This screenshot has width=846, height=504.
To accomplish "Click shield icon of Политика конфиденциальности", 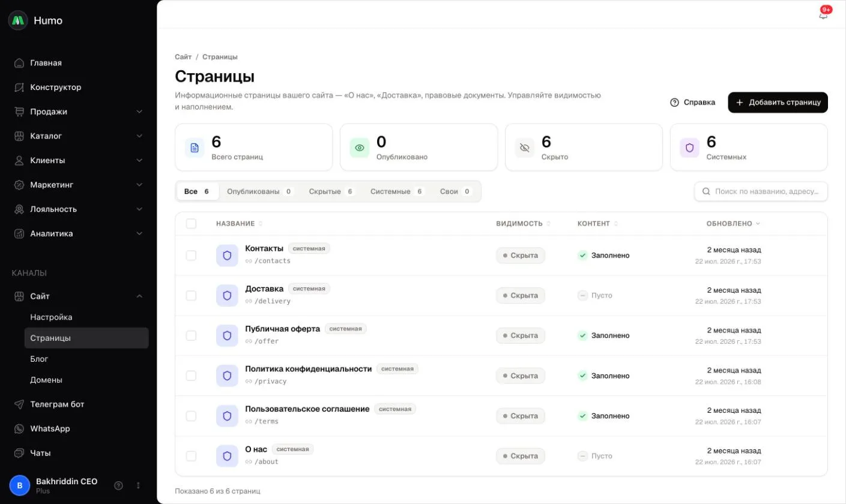I will click(x=227, y=376).
